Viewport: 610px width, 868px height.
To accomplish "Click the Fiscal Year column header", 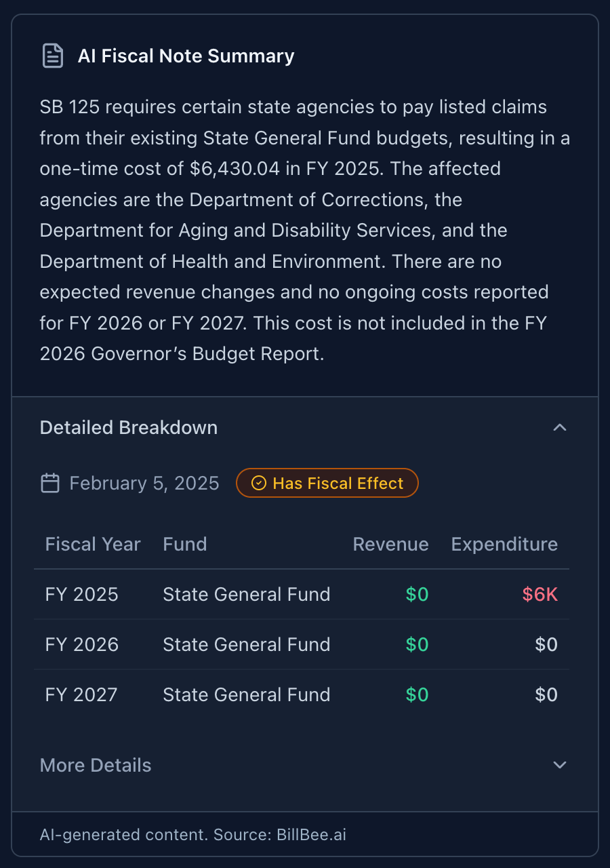I will pyautogui.click(x=93, y=544).
